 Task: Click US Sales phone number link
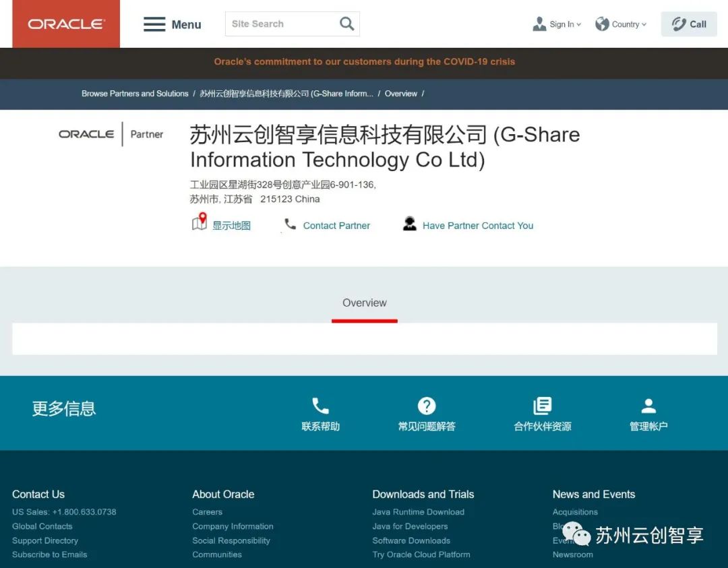pos(64,512)
